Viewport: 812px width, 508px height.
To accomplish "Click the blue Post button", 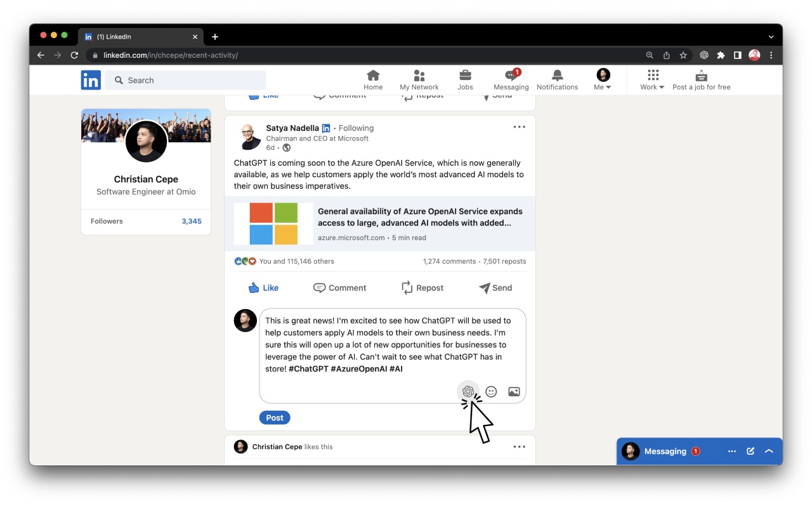I will [275, 417].
